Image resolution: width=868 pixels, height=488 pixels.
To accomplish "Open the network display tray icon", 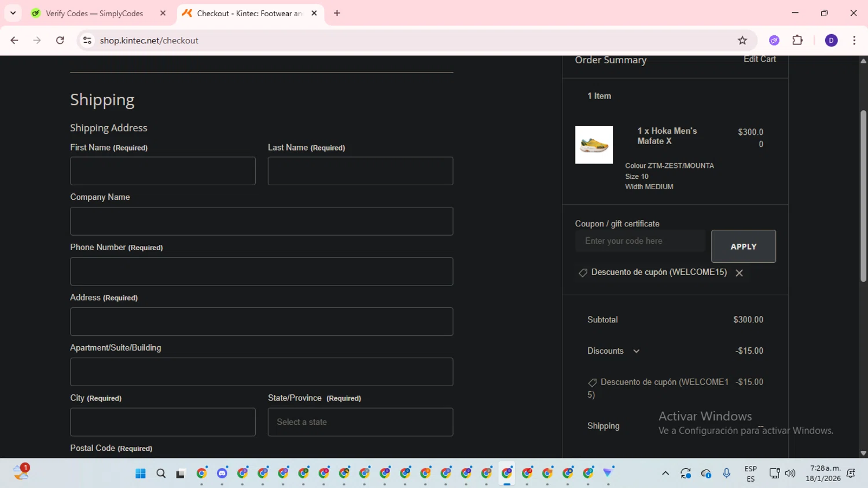I will 774,474.
